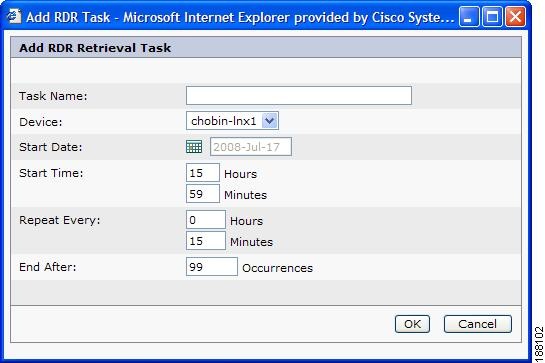Viewport: 545px width, 363px height.
Task: Click the Internet Explorer page icon in title bar
Action: coord(14,17)
